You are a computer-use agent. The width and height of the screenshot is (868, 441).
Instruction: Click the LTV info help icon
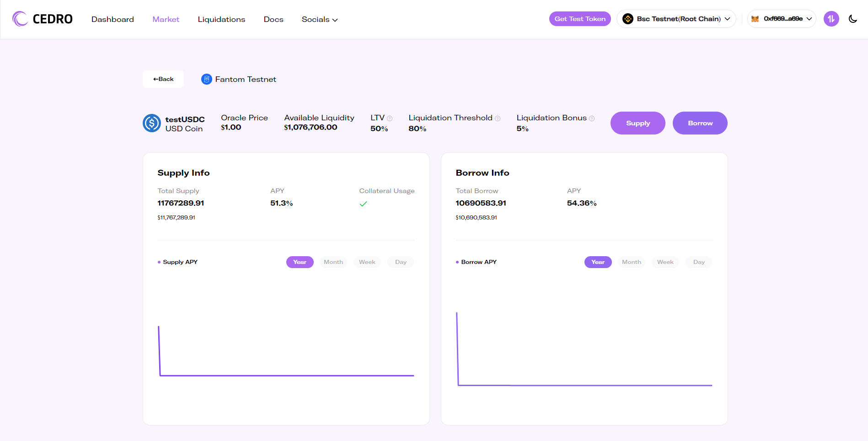390,118
